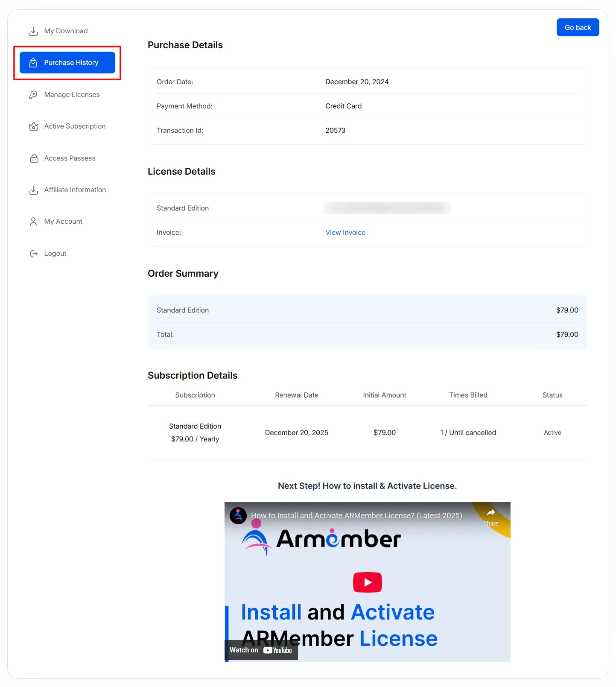Click the Purchase History shopping bag icon
The image size is (616, 687).
click(33, 63)
